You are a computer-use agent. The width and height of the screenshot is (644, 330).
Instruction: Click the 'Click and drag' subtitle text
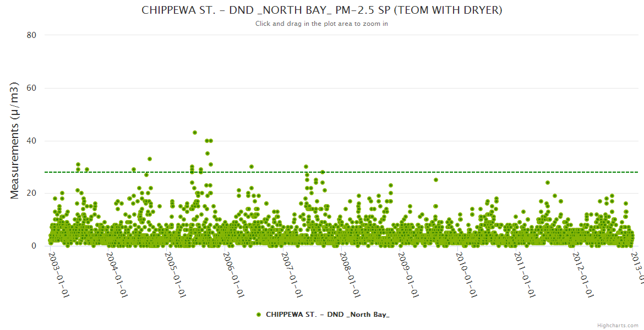coord(322,24)
